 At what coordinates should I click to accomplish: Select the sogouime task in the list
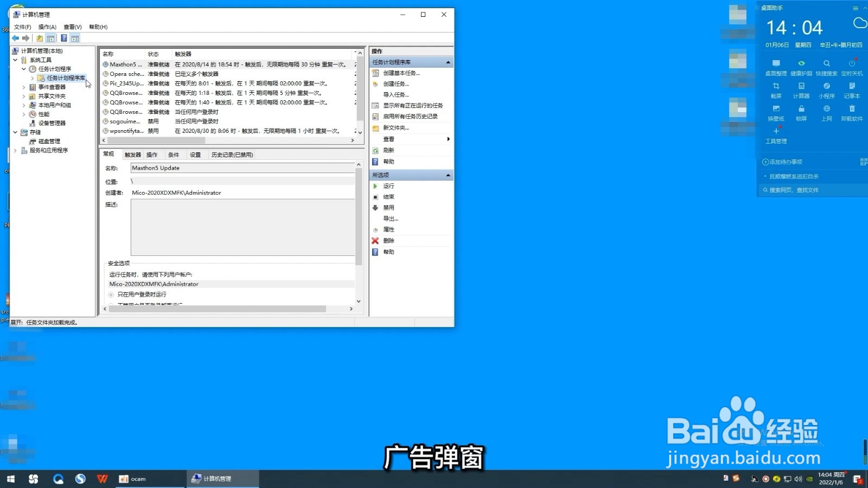(x=125, y=121)
